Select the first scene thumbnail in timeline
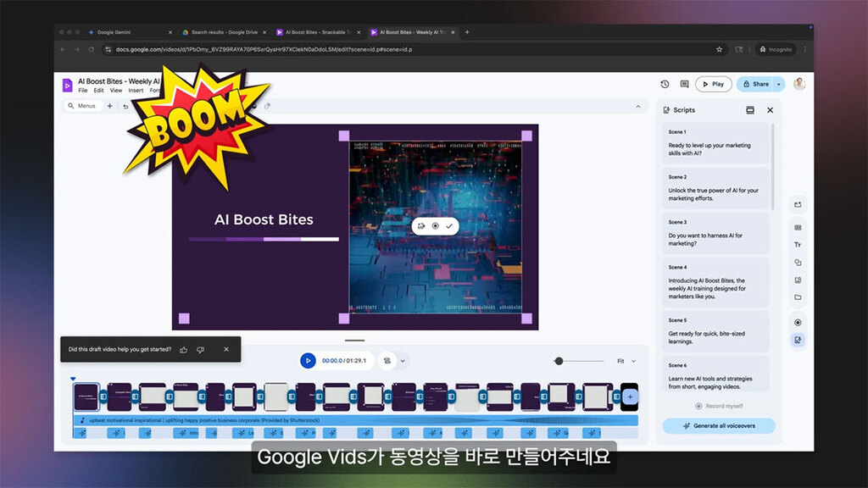Image resolution: width=868 pixels, height=488 pixels. coord(86,396)
